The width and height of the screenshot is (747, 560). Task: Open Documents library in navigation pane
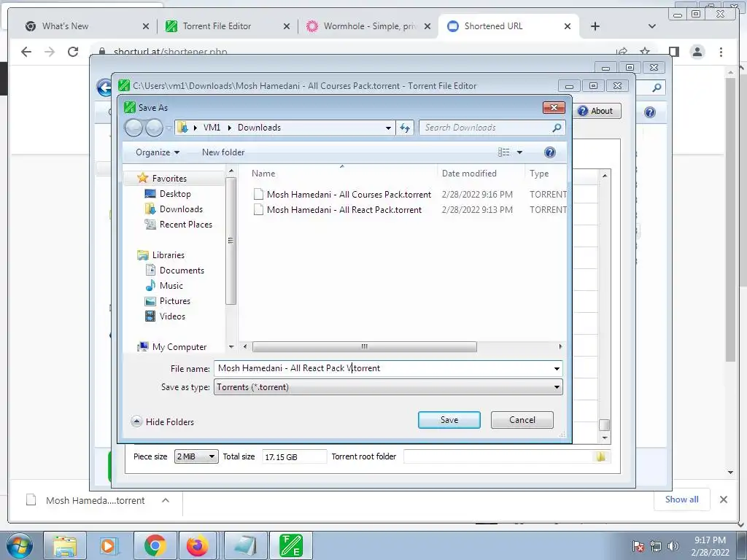click(182, 271)
